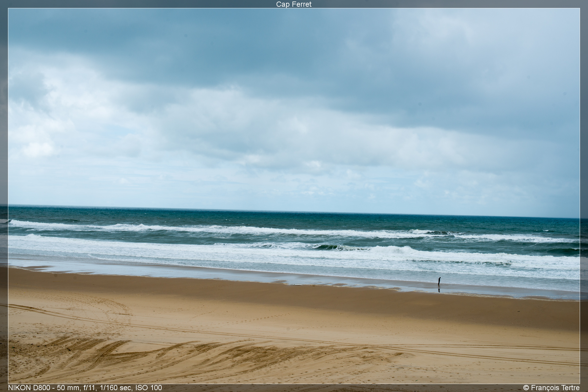This screenshot has height=392, width=588.
Task: Click the Cap Ferret beach photo
Action: [x=294, y=196]
